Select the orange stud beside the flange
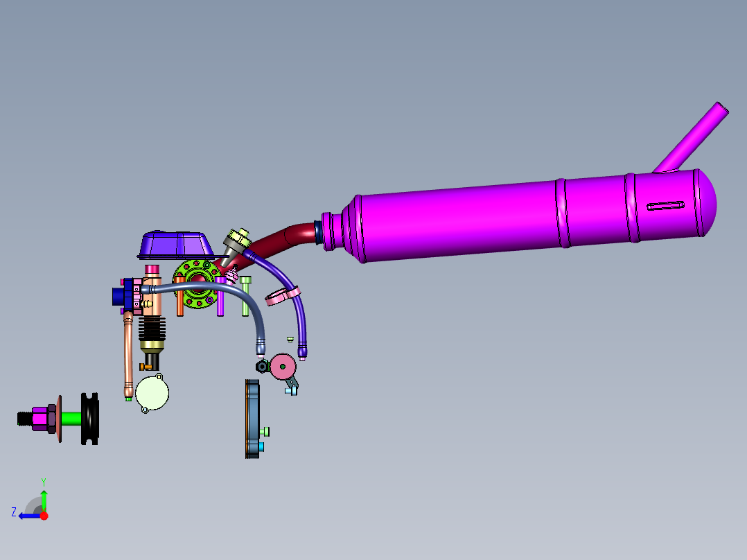 click(x=180, y=297)
